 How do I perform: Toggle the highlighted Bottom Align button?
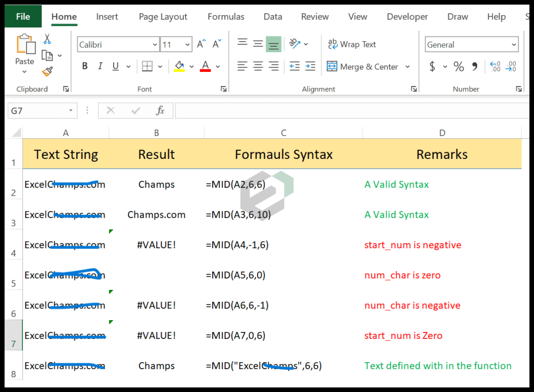[x=273, y=44]
